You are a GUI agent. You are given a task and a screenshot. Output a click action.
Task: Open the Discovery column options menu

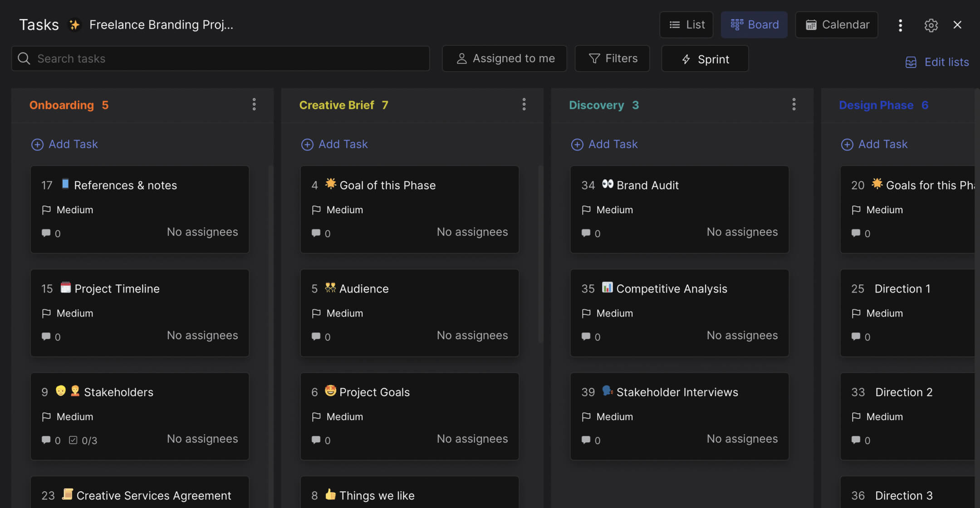(x=794, y=104)
